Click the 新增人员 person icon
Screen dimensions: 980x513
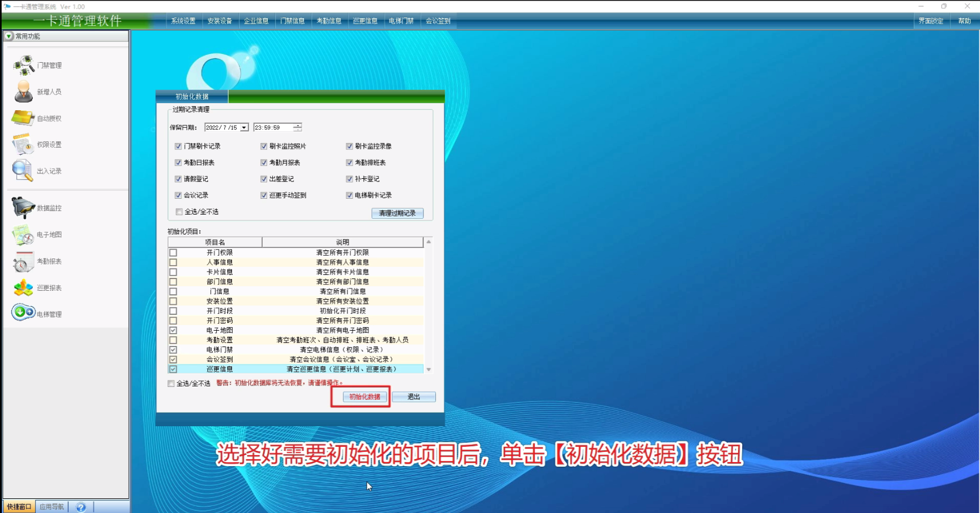(23, 92)
